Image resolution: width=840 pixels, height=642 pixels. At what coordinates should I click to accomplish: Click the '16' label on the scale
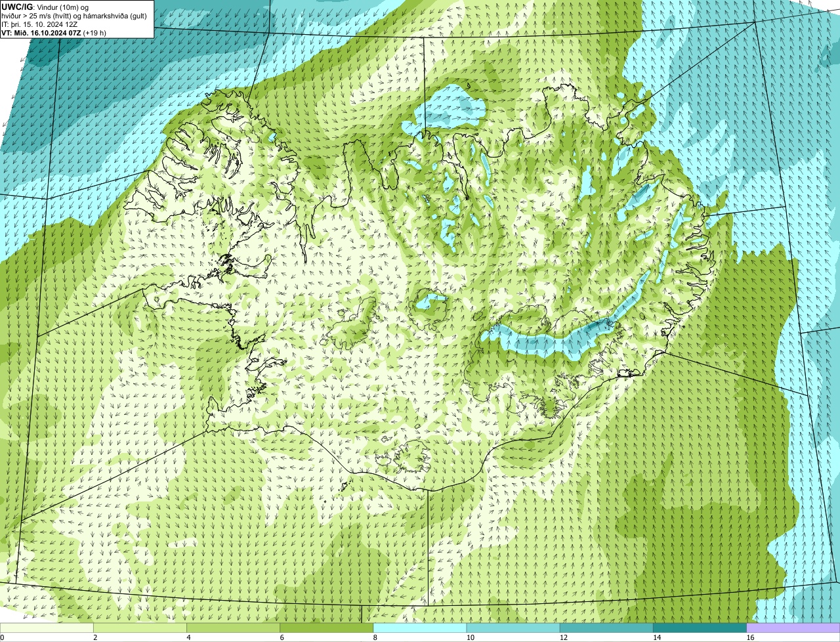pyautogui.click(x=749, y=637)
